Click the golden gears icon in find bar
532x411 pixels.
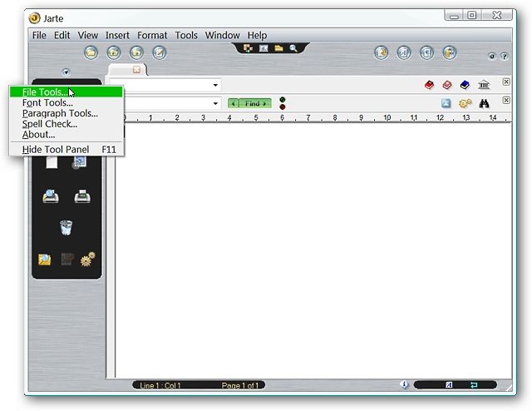(x=465, y=103)
